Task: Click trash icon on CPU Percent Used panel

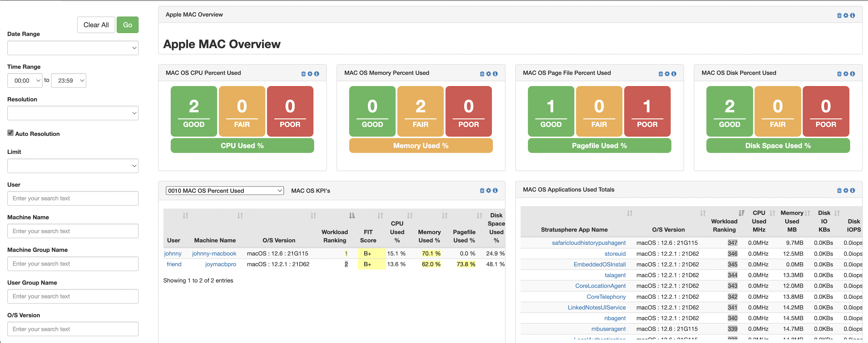Action: pos(303,74)
